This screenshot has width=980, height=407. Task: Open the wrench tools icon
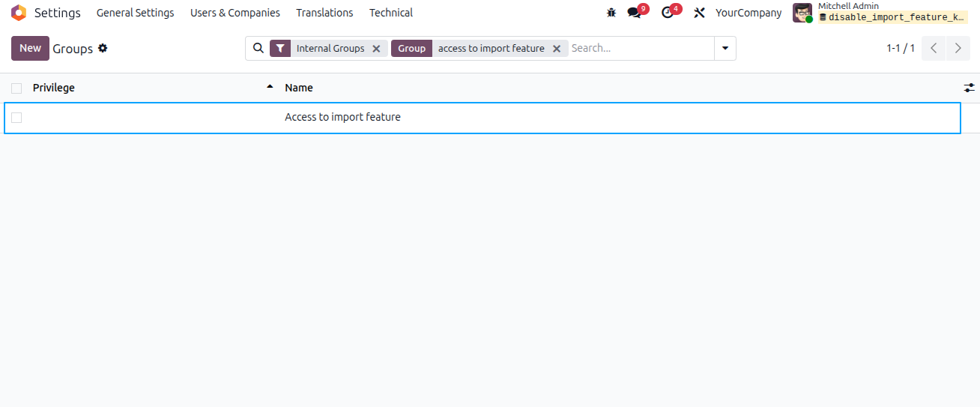(699, 13)
